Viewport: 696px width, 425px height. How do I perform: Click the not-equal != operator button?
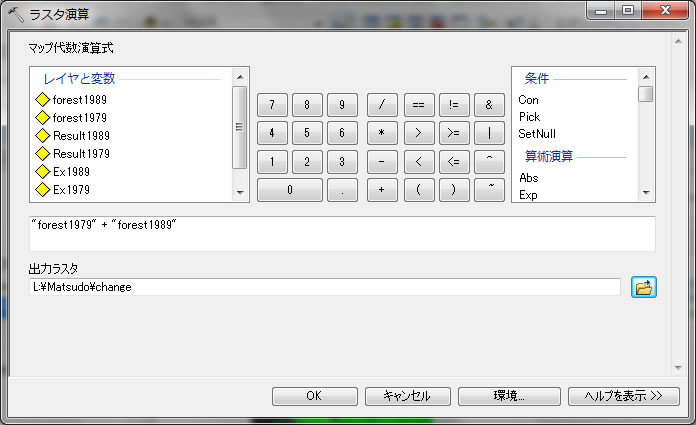[x=453, y=104]
